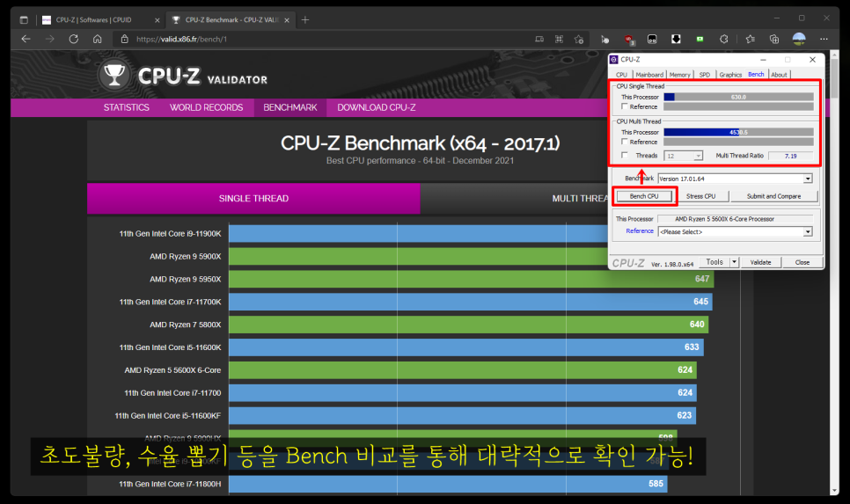Switch to the Memory tab in CPU-Z
The width and height of the screenshot is (850, 504).
coord(679,75)
